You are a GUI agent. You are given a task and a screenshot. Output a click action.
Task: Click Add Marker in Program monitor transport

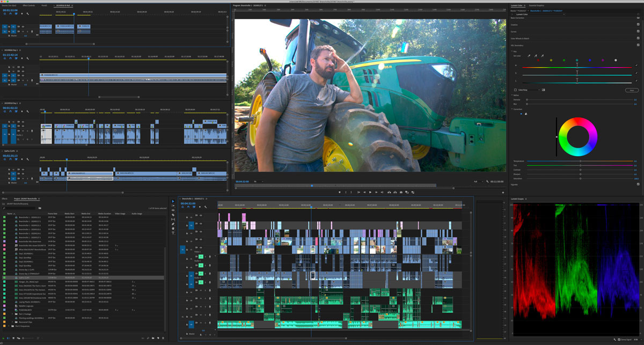tap(340, 192)
